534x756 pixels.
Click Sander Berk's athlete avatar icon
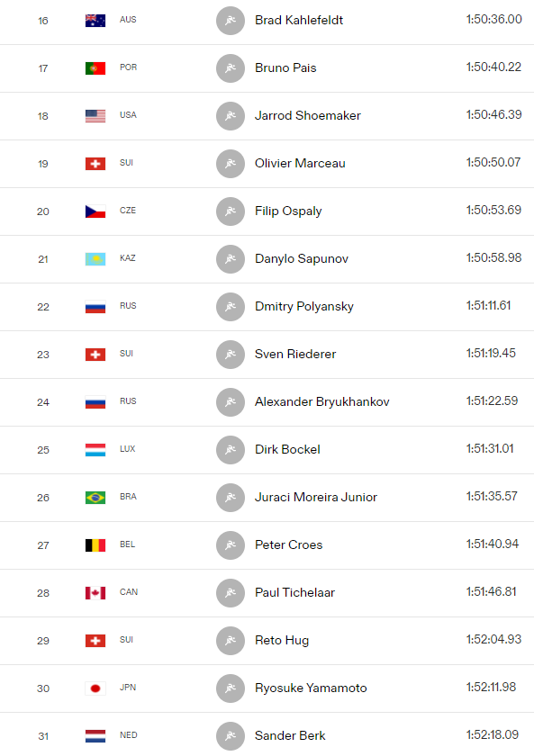231,736
